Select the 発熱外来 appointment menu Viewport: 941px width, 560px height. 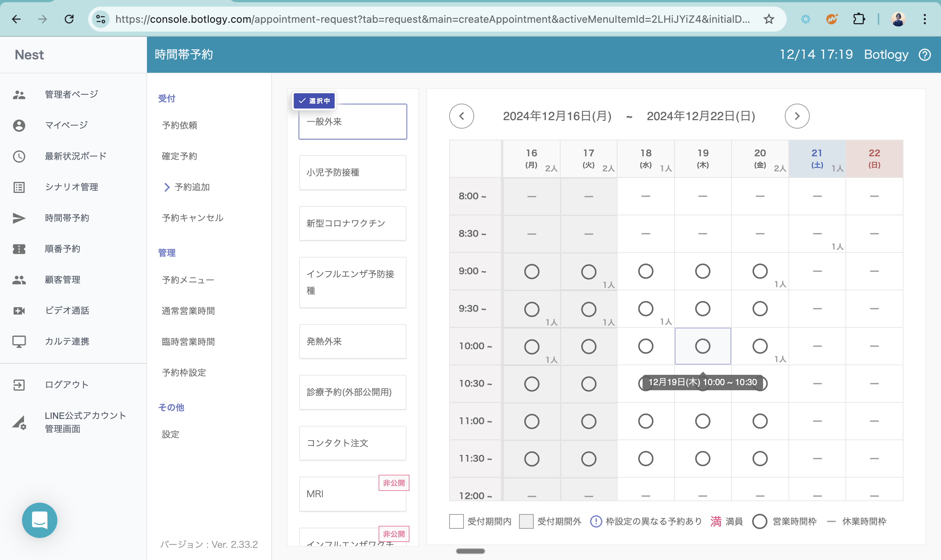pyautogui.click(x=352, y=341)
